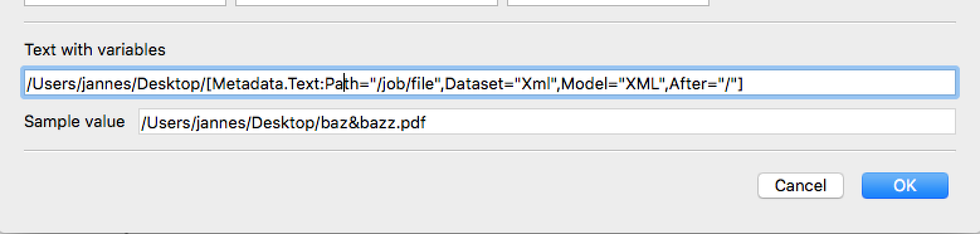Click the "XML" model value in the expression
Image resolution: width=980 pixels, height=234 pixels.
click(640, 83)
